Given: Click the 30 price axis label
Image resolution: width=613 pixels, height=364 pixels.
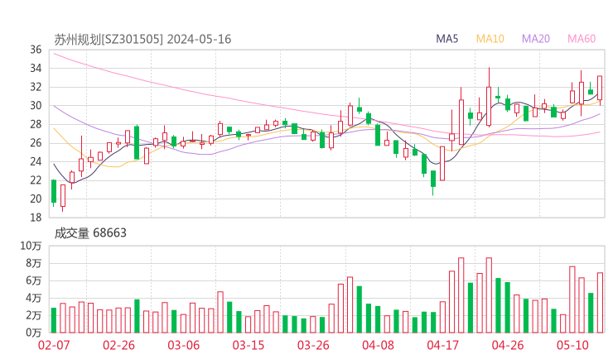Looking at the screenshot, I should pyautogui.click(x=36, y=105).
